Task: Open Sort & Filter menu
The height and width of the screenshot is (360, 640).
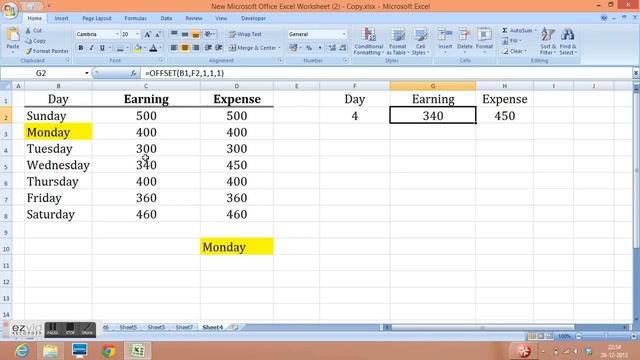Action: point(548,41)
